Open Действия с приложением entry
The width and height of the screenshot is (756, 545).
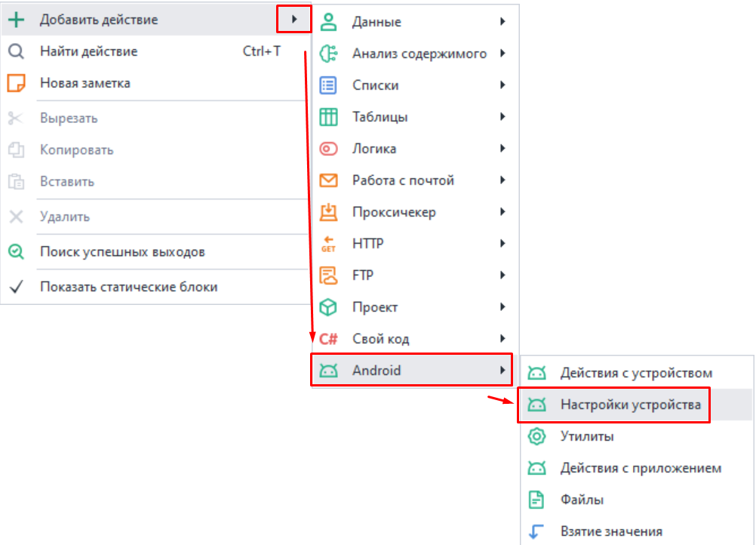[x=641, y=468]
